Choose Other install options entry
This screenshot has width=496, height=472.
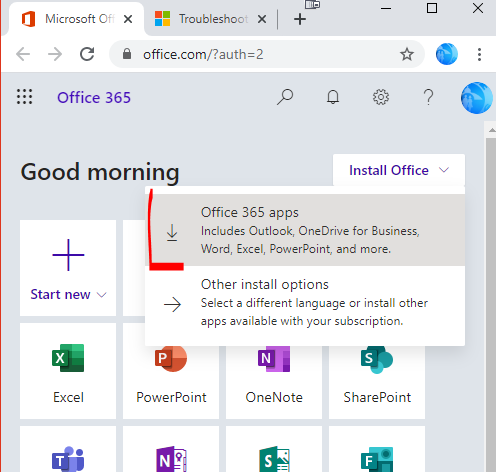pos(305,302)
